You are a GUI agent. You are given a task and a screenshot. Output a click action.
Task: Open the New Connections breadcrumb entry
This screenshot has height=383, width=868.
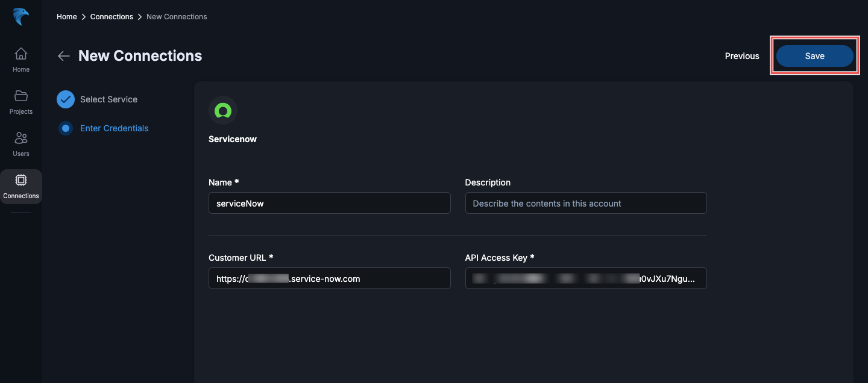pos(176,16)
